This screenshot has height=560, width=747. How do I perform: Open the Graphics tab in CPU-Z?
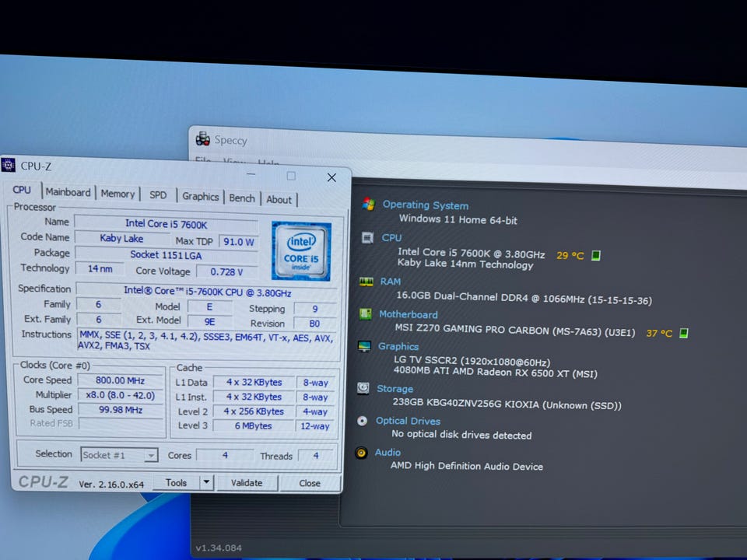click(x=201, y=197)
